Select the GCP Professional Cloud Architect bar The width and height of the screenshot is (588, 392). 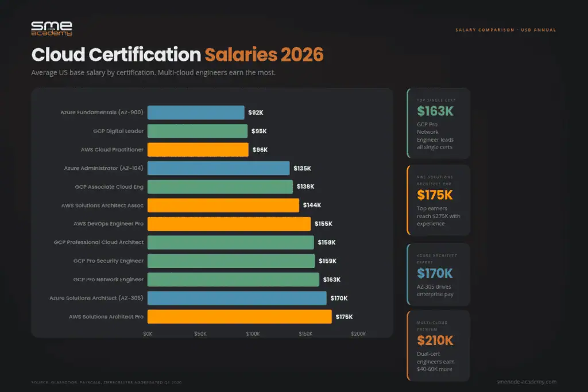(231, 242)
